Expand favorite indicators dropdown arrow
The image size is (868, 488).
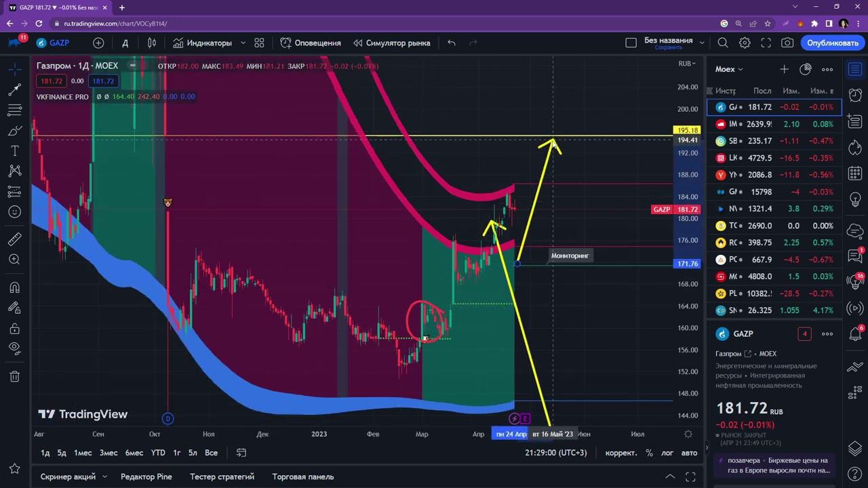pos(243,43)
